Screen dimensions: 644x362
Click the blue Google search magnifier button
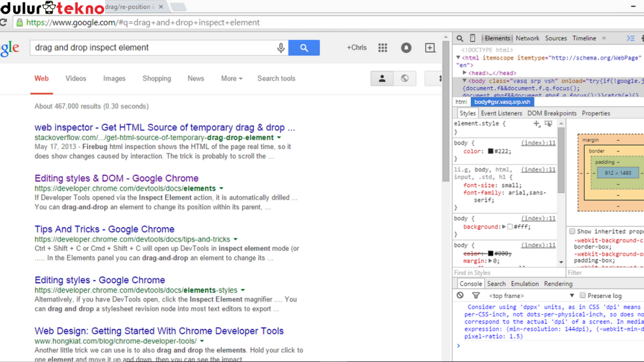pos(304,48)
